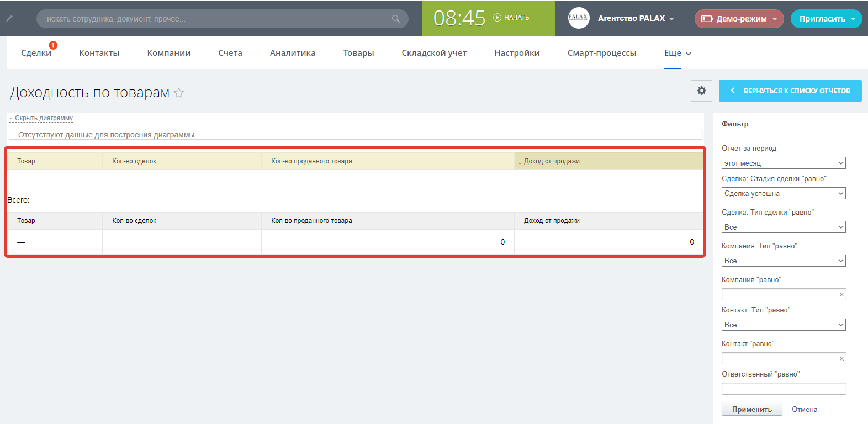Go to the Складской учет tab

click(434, 53)
